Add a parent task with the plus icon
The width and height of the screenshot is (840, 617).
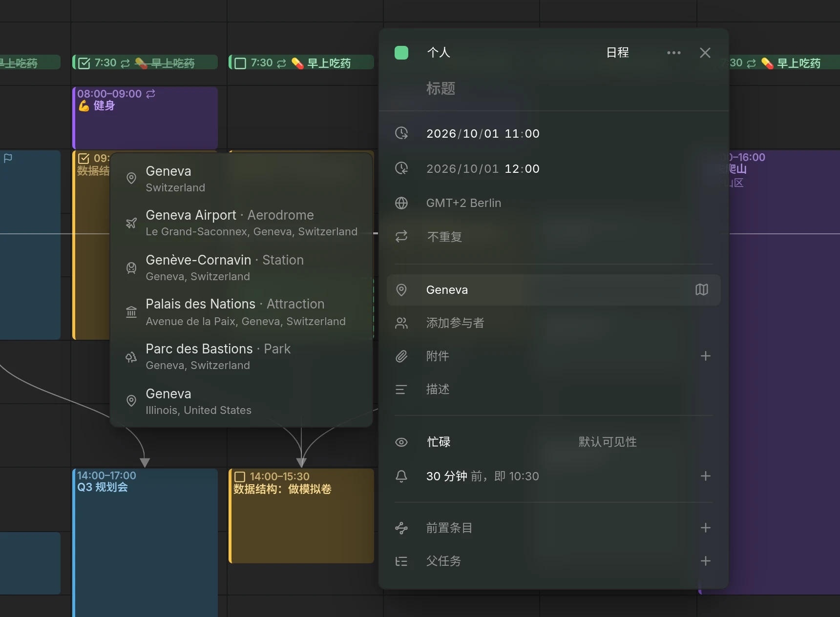[705, 561]
